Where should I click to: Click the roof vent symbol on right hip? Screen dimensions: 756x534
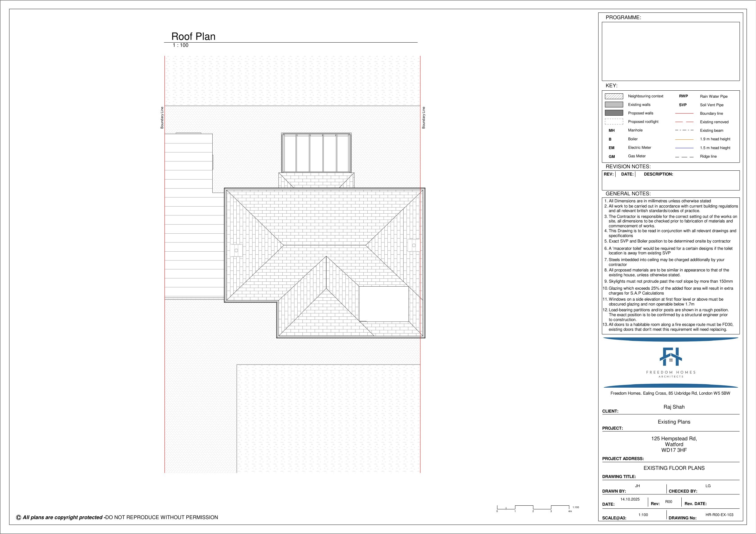click(414, 245)
